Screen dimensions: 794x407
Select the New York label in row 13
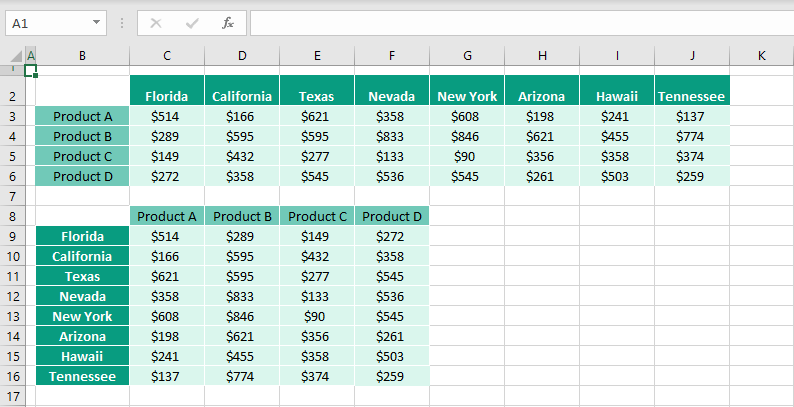coord(82,316)
